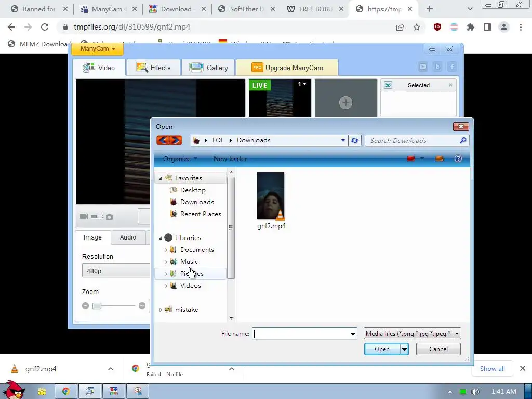Click the ManyCam video camera record icon

pos(84,217)
